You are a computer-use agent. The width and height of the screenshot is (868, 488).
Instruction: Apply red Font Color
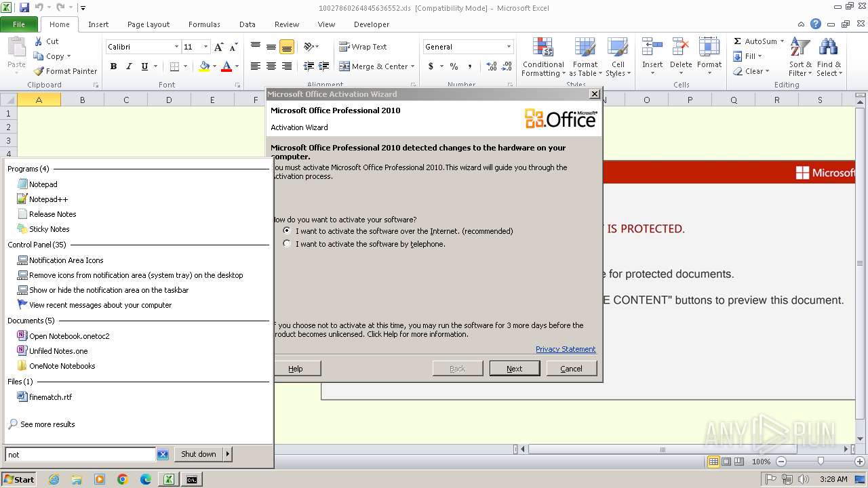coord(226,66)
